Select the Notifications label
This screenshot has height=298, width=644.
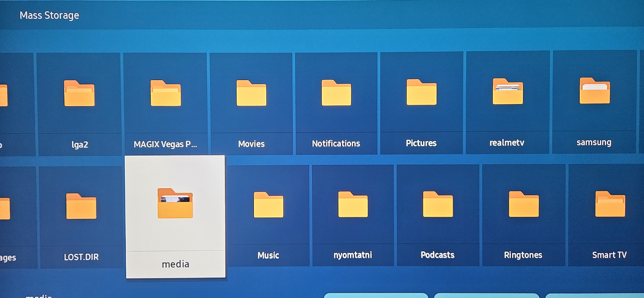pos(336,144)
